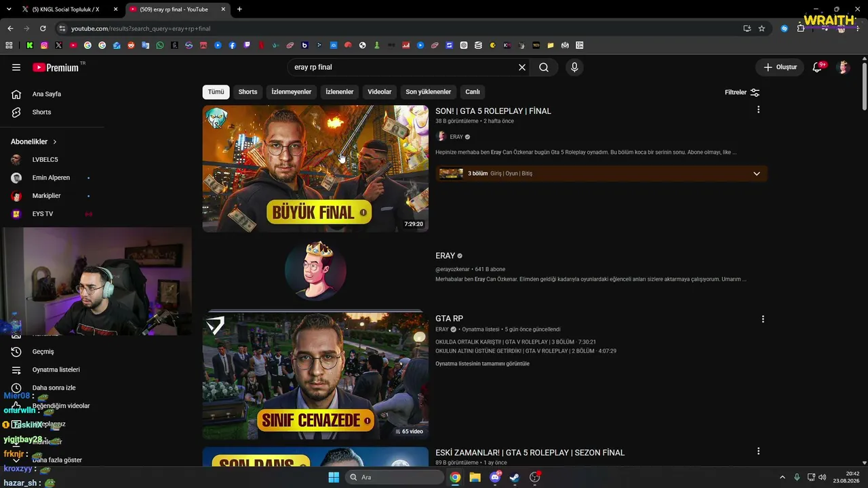
Task: Open video title SON! | GTA 5 ROLEPLAY | FİNAL
Action: tap(494, 111)
